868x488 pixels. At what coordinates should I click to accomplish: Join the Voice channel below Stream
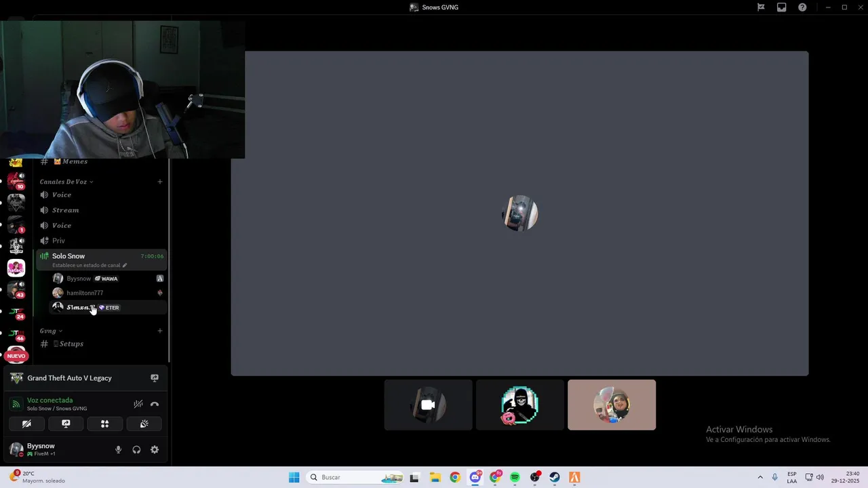click(102, 225)
